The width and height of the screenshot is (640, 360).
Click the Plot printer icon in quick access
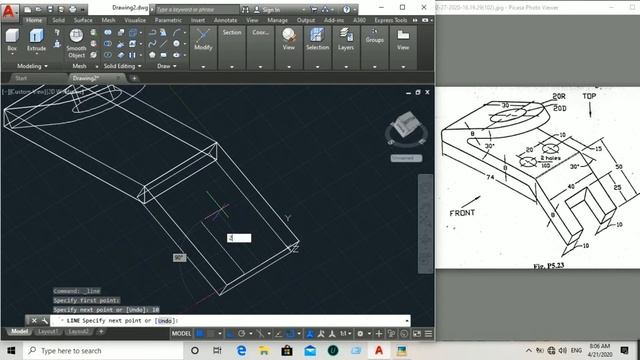pyautogui.click(x=73, y=9)
